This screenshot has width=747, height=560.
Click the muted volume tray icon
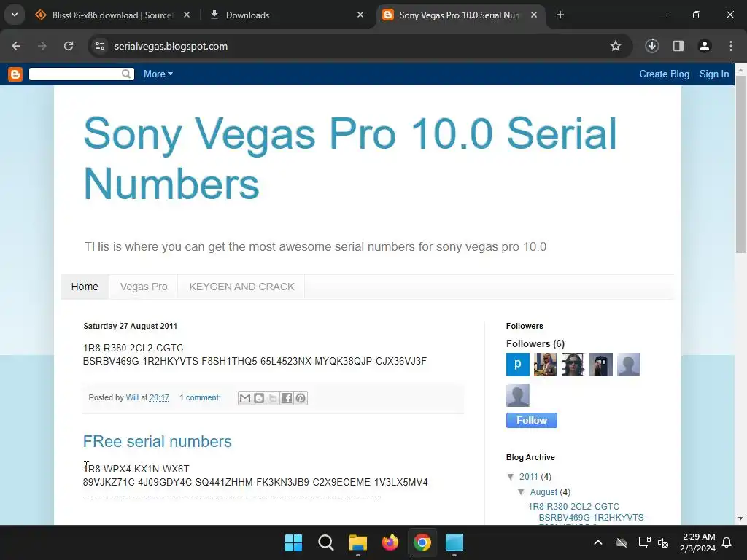(662, 542)
